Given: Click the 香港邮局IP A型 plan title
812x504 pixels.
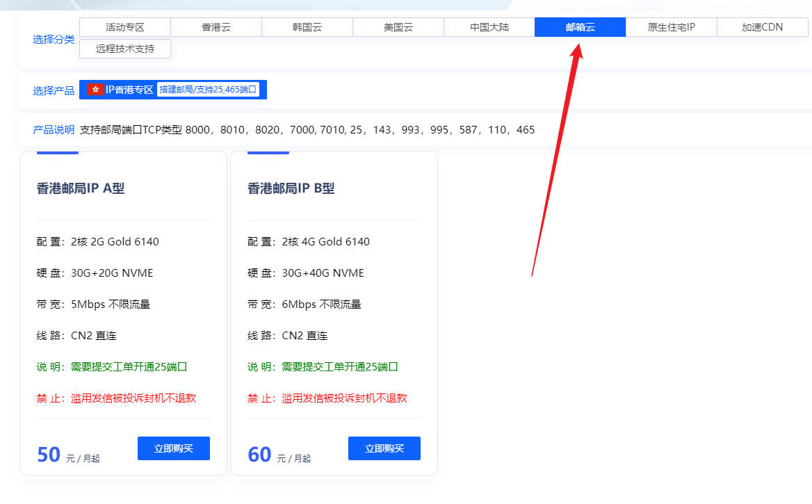Looking at the screenshot, I should tap(81, 188).
